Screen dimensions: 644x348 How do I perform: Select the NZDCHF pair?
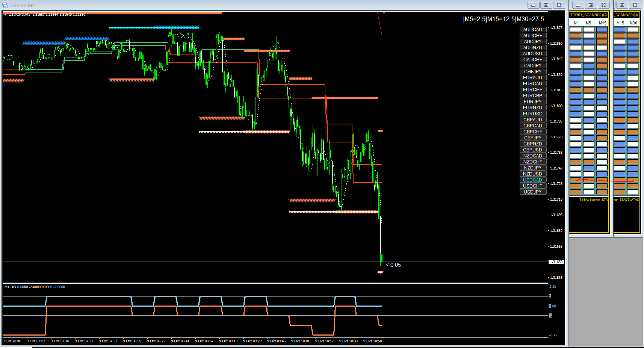click(x=533, y=162)
